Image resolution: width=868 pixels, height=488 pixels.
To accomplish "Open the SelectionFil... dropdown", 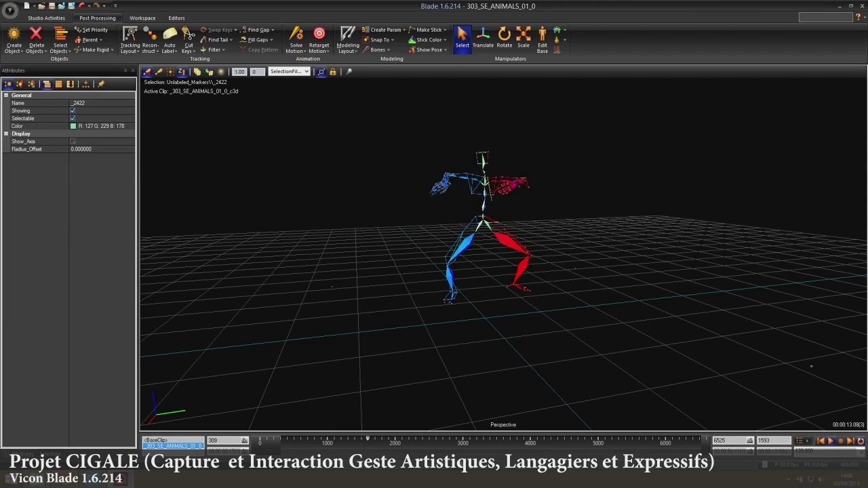I will point(289,72).
